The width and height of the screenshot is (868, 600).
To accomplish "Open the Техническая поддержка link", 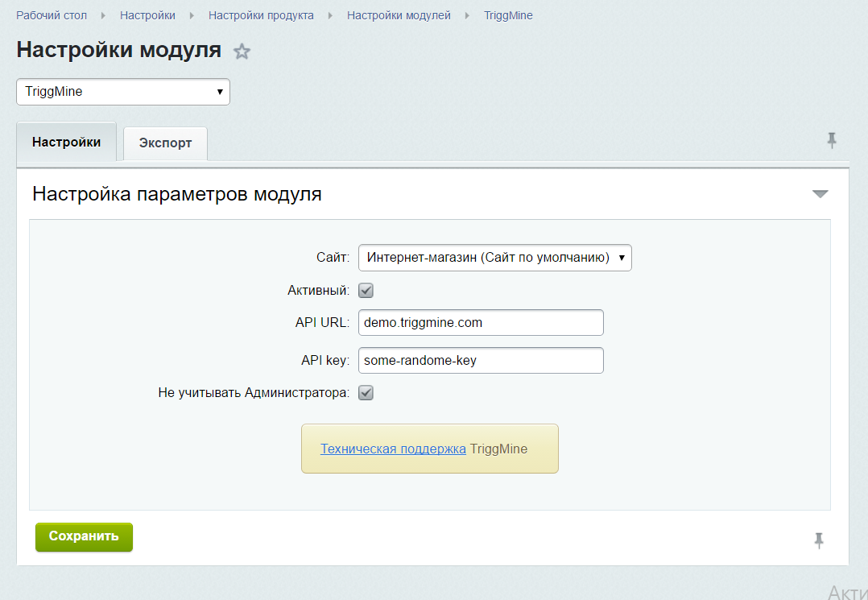I will [393, 449].
